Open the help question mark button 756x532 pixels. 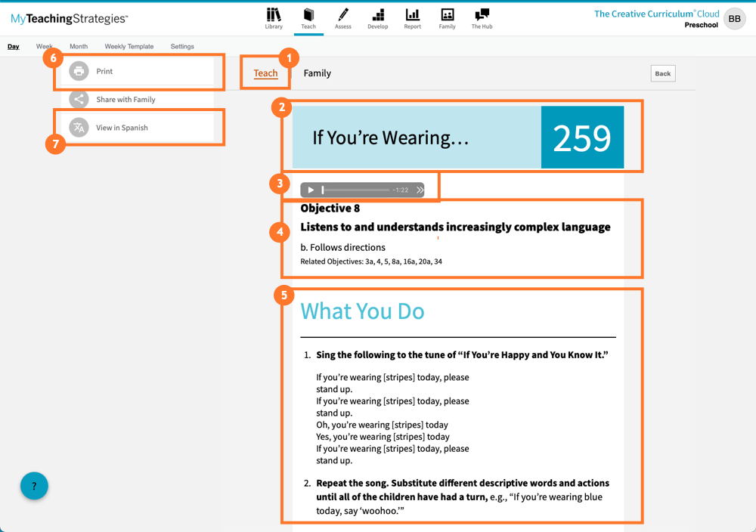coord(33,486)
